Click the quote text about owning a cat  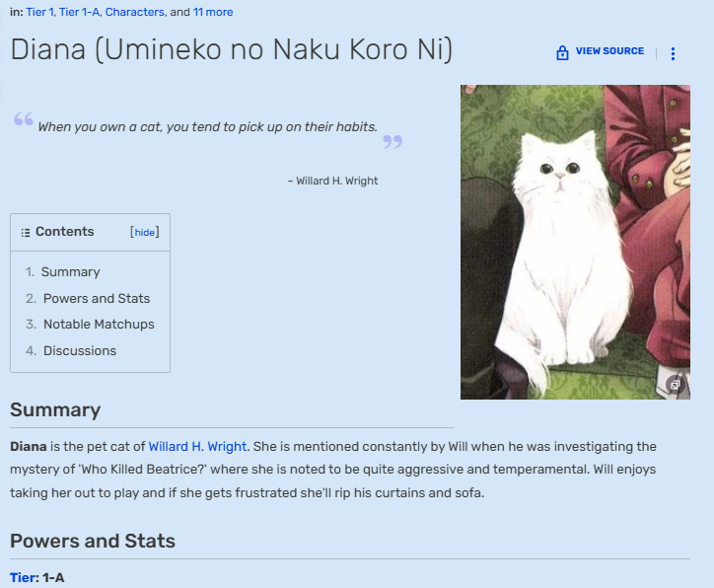click(208, 126)
